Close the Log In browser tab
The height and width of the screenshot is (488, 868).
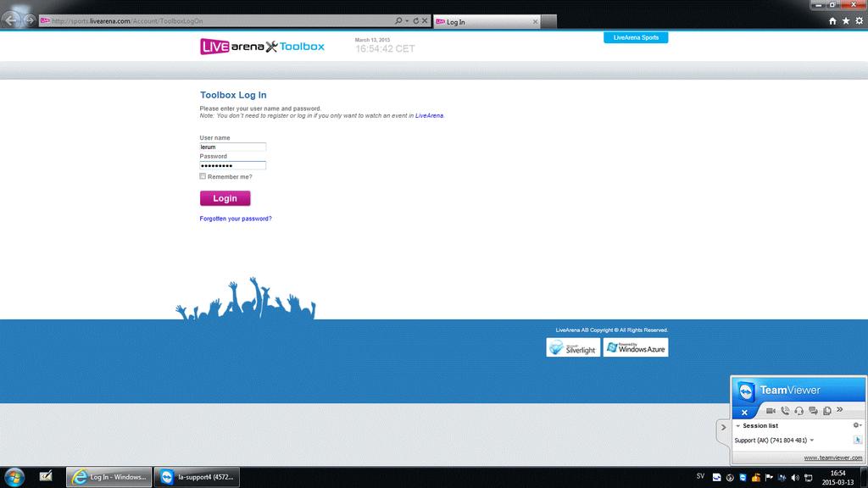pyautogui.click(x=535, y=21)
